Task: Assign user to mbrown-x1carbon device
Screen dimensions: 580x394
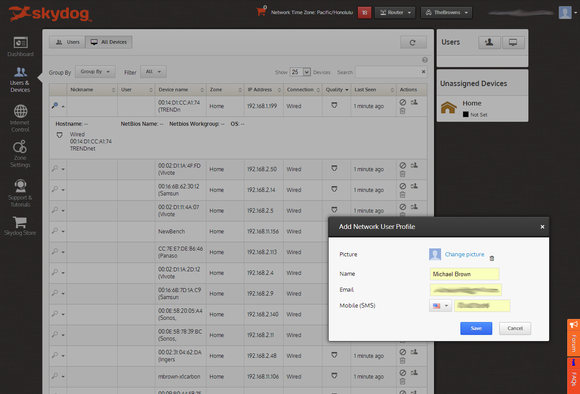Action: coord(414,373)
